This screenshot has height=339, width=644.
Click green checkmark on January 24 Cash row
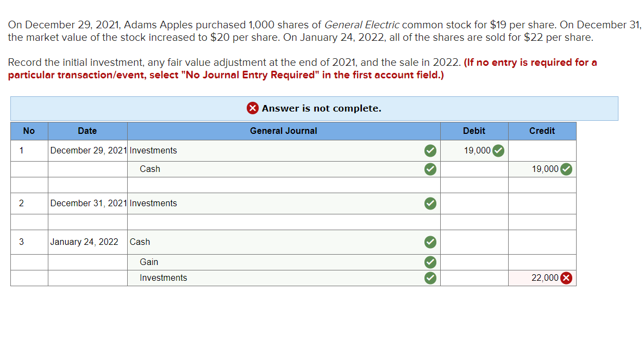pos(430,242)
